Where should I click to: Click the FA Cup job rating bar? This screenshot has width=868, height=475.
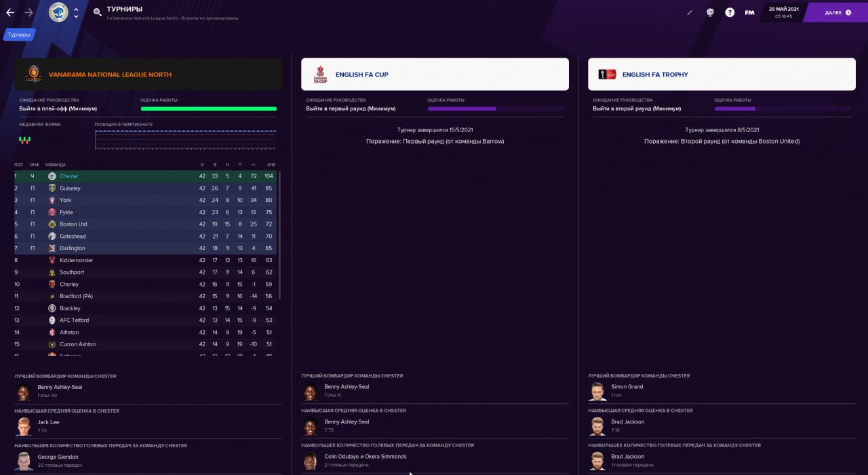click(496, 108)
